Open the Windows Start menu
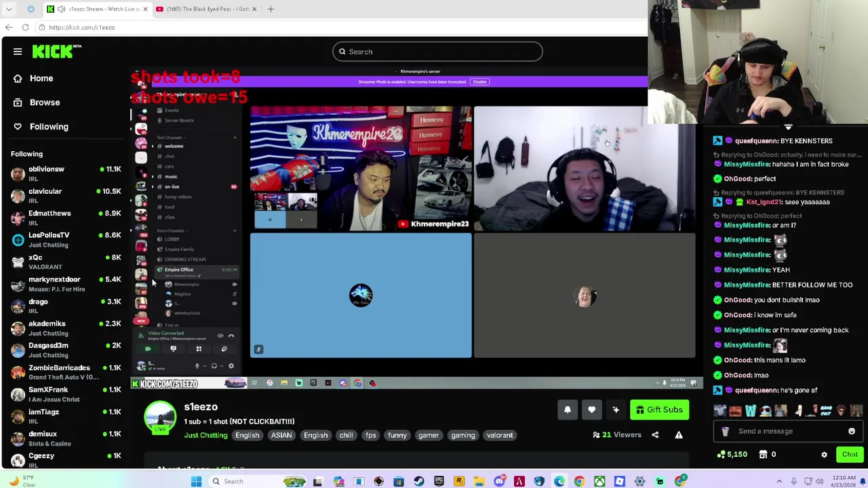This screenshot has width=868, height=488. coord(196,481)
